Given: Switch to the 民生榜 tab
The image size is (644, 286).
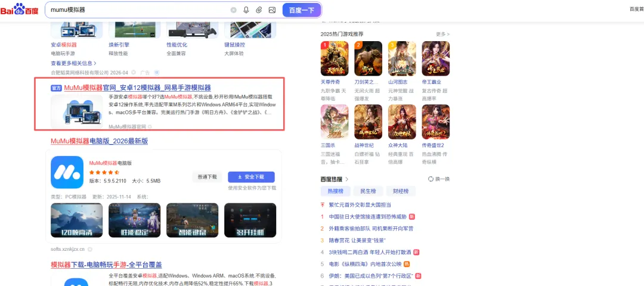Looking at the screenshot, I should point(369,191).
